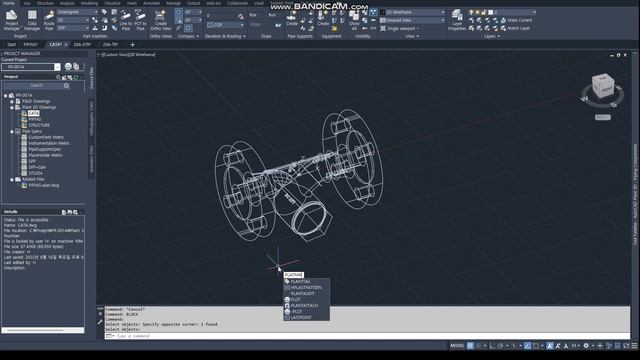This screenshot has width=640, height=360.
Task: Open the Project Manager ribbon button
Action: 11,21
